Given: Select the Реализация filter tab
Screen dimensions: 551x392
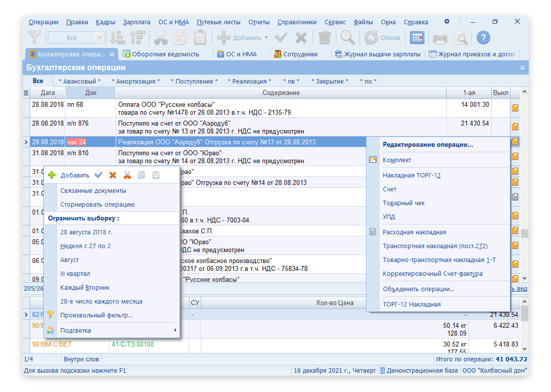Looking at the screenshot, I should 249,81.
